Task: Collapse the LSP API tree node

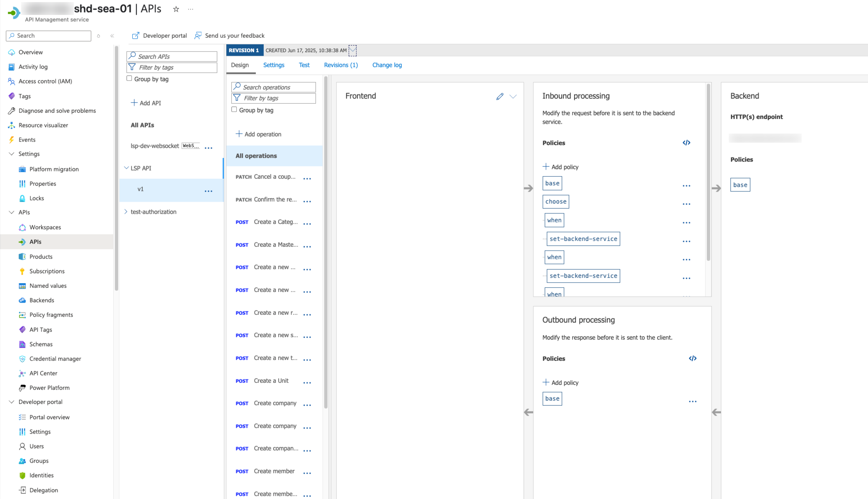Action: [x=126, y=168]
